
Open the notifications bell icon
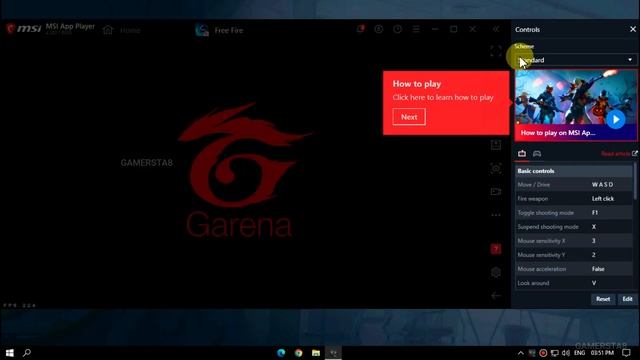(x=360, y=29)
